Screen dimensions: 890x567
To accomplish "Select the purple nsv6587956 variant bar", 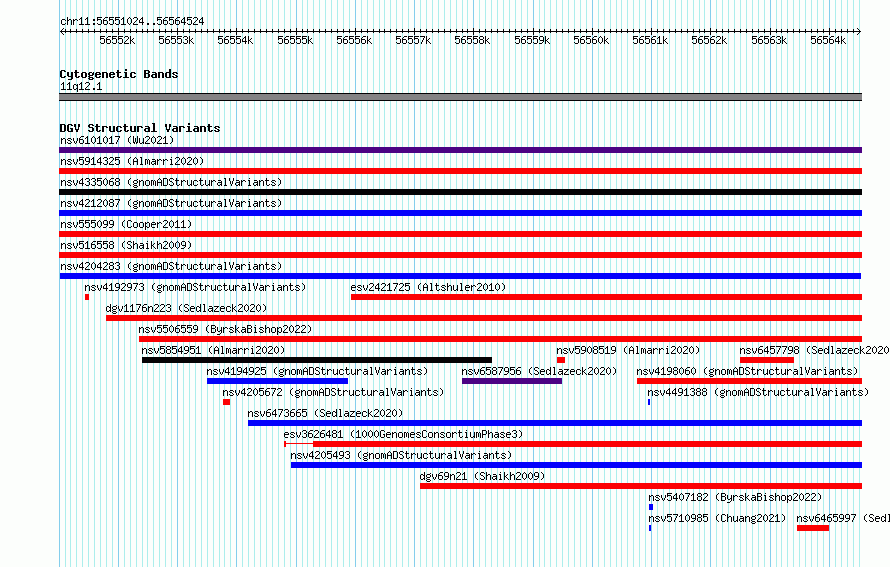I will click(512, 381).
